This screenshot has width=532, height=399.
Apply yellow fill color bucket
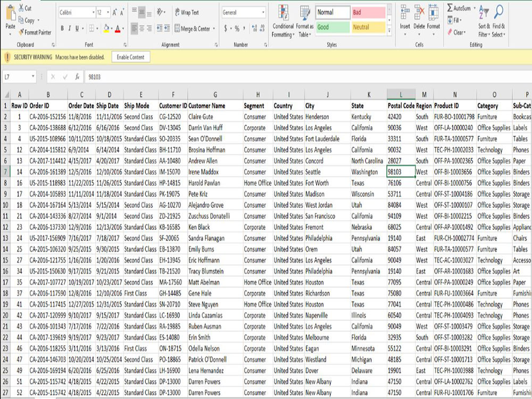(x=106, y=29)
